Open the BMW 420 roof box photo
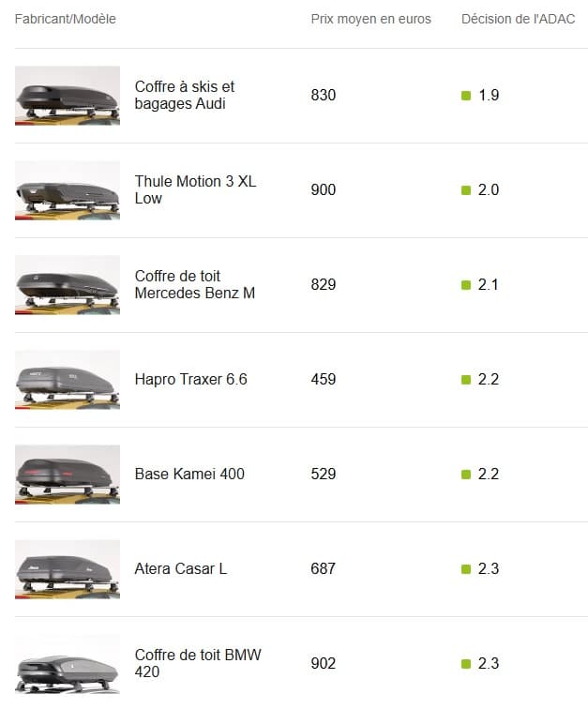This screenshot has height=709, width=588. coord(68,664)
